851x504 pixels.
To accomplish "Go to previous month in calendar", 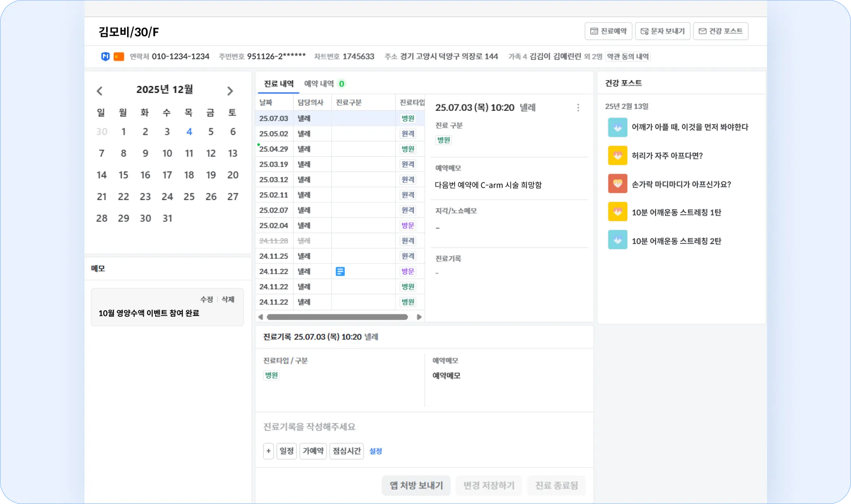I will (100, 91).
